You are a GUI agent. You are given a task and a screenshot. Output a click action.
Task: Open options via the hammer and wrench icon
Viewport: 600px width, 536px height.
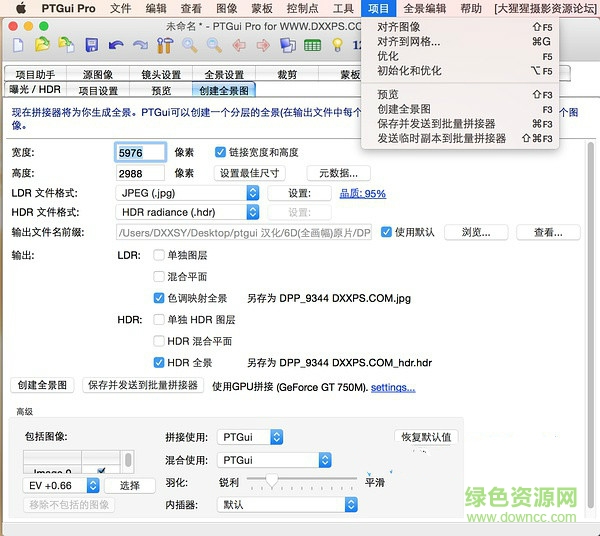click(165, 45)
